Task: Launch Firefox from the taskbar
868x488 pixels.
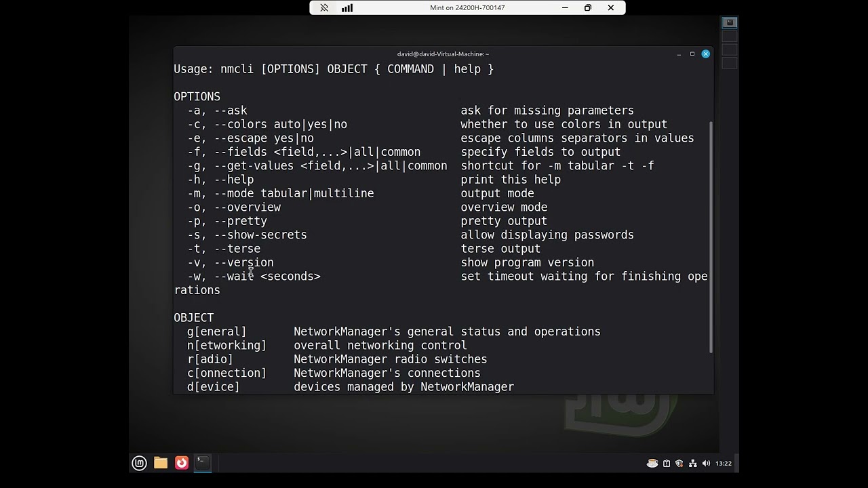Action: point(182,463)
